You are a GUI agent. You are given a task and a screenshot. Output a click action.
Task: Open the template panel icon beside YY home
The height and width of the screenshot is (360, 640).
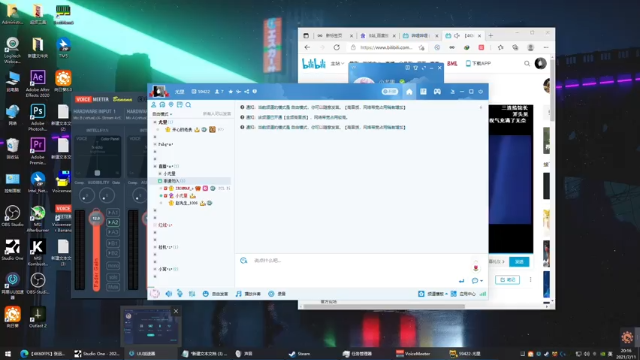click(423, 92)
